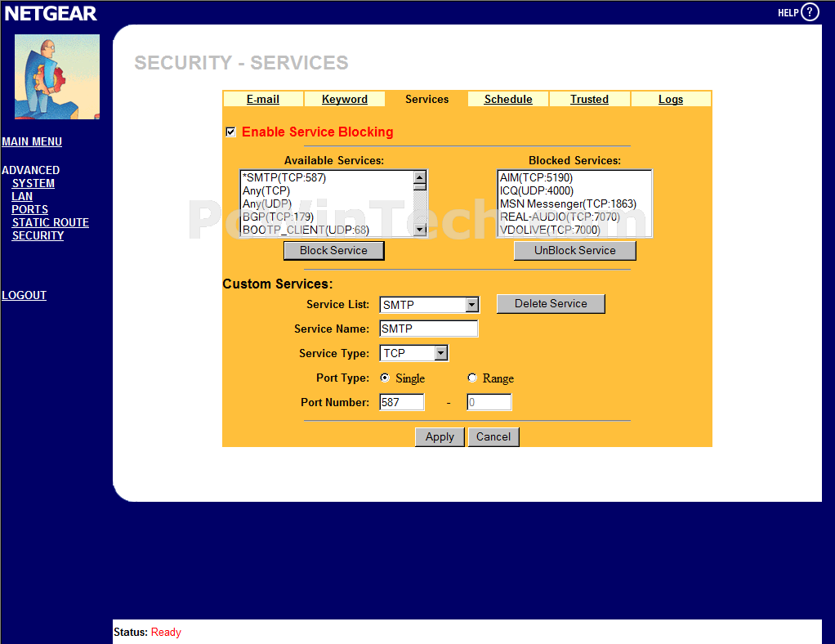Image resolution: width=835 pixels, height=644 pixels.
Task: Click the Block Service button
Action: pos(334,251)
